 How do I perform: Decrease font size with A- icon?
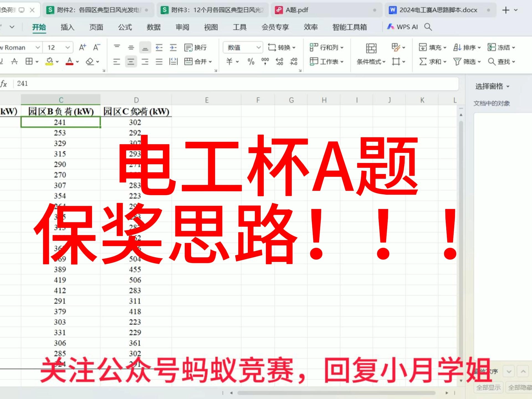96,47
